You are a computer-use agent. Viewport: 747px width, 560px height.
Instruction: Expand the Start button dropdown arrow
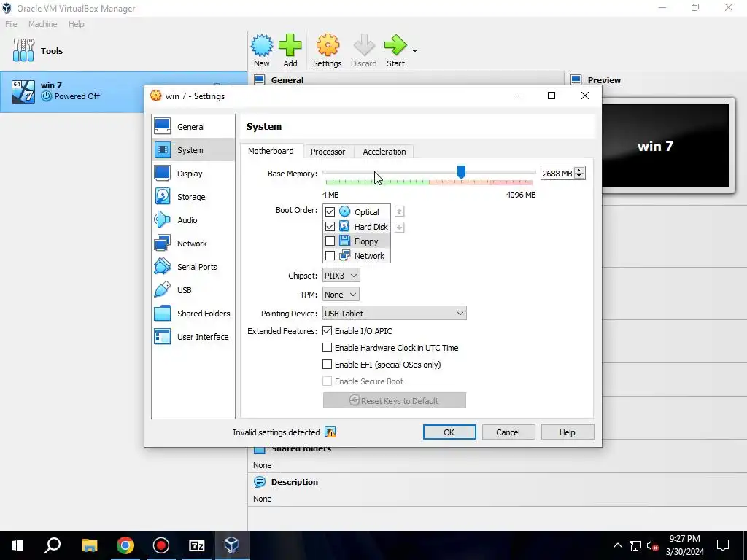coord(414,51)
